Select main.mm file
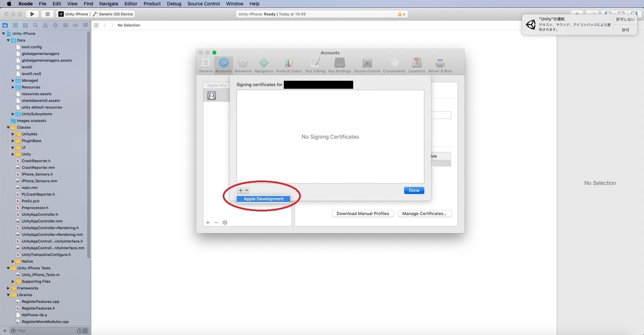644x335 pixels. 30,188
